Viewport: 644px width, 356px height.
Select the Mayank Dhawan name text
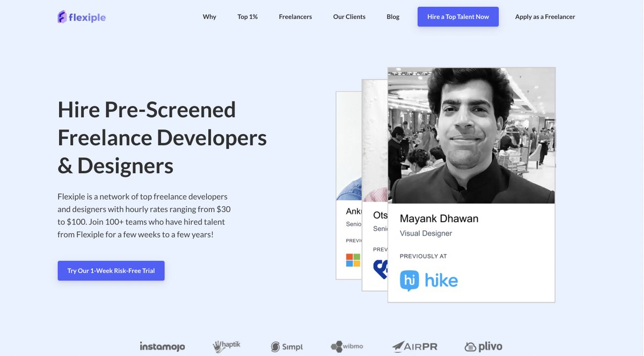pyautogui.click(x=439, y=219)
